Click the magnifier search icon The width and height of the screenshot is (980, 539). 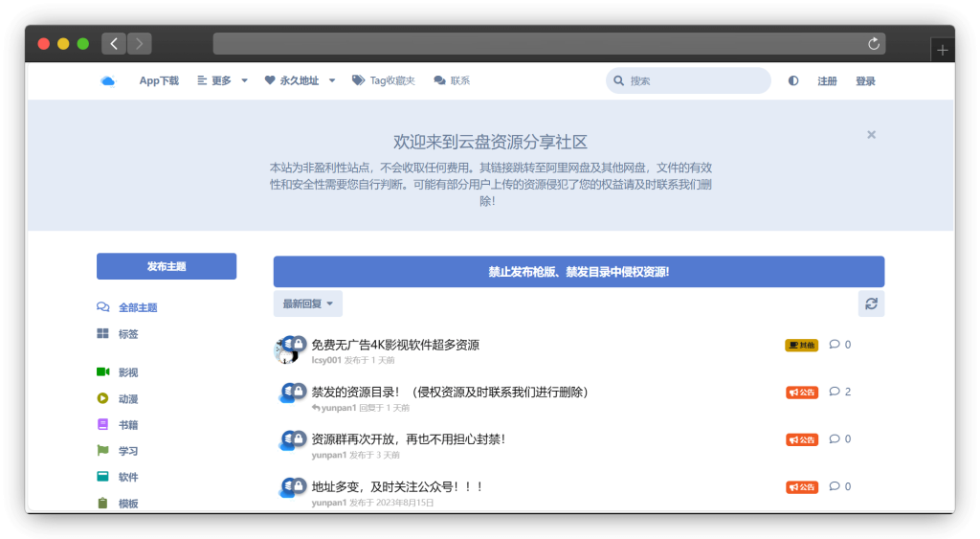click(x=619, y=80)
